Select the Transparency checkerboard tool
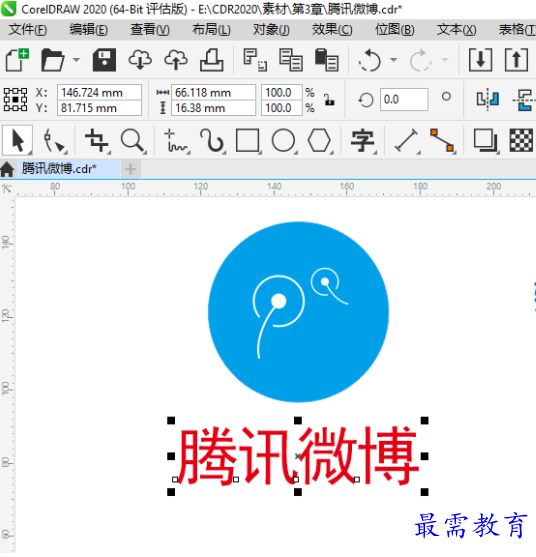This screenshot has height=557, width=536. (521, 141)
